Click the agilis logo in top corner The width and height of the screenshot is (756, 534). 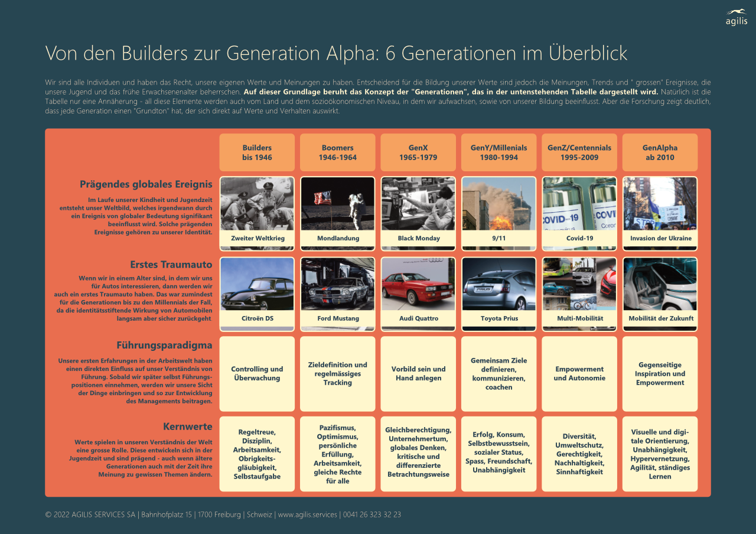click(737, 17)
